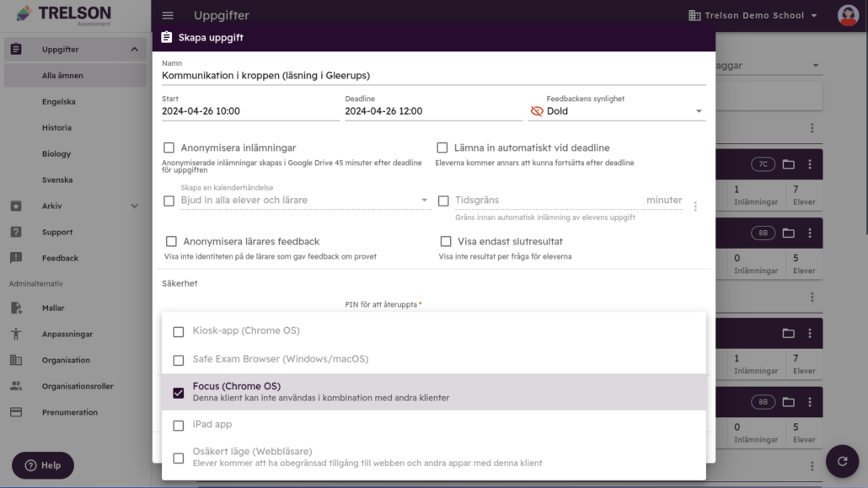Screen dimensions: 868x488
Task: Uncheck the Focus (Chrome OS) option
Action: tap(179, 393)
